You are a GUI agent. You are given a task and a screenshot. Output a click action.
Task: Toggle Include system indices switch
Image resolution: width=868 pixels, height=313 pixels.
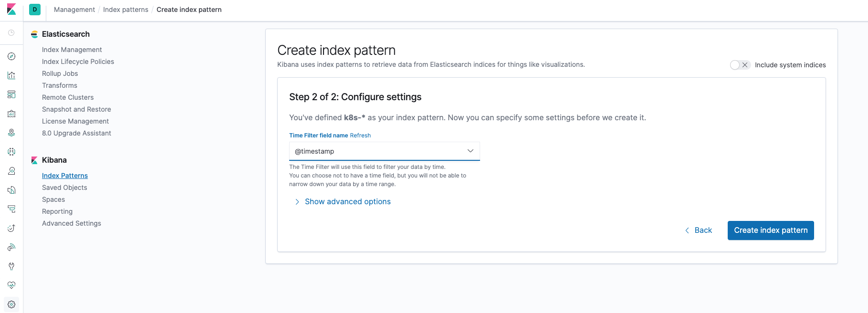(x=740, y=65)
